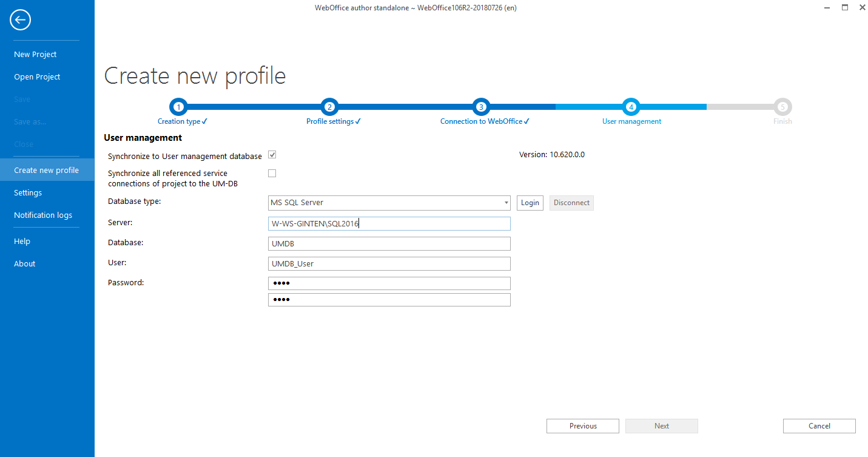Cancel the profile creation wizard
868x457 pixels.
point(819,425)
